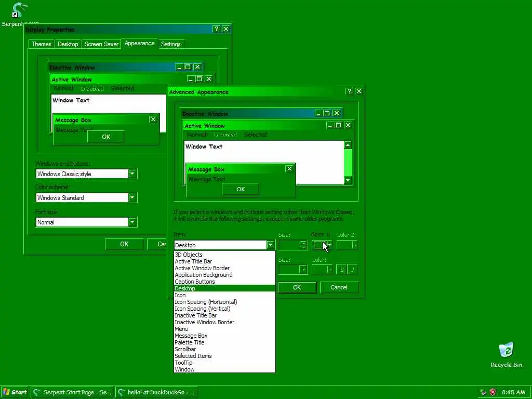Open the Themes tab
532x399 pixels.
[x=42, y=44]
